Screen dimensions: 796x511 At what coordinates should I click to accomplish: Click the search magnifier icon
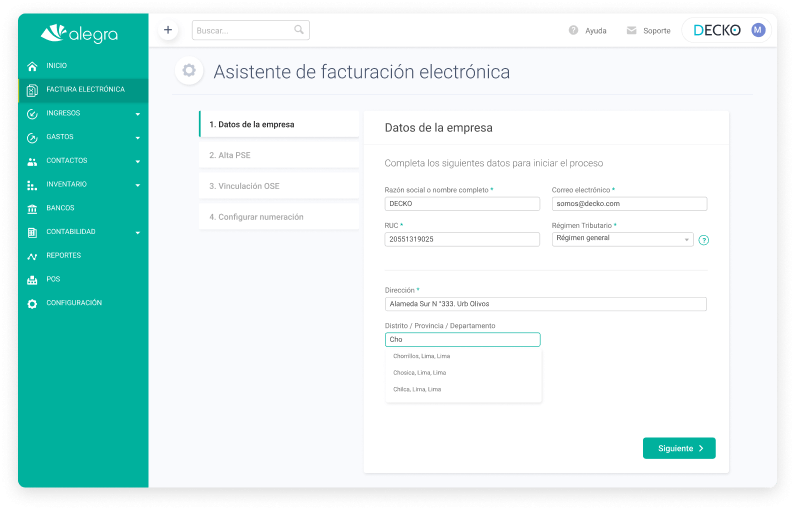[299, 30]
